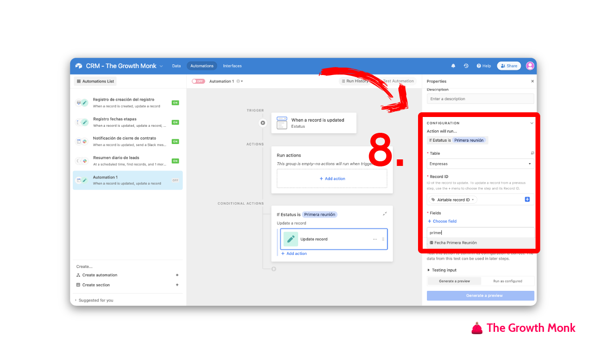Open Run History

tap(354, 81)
